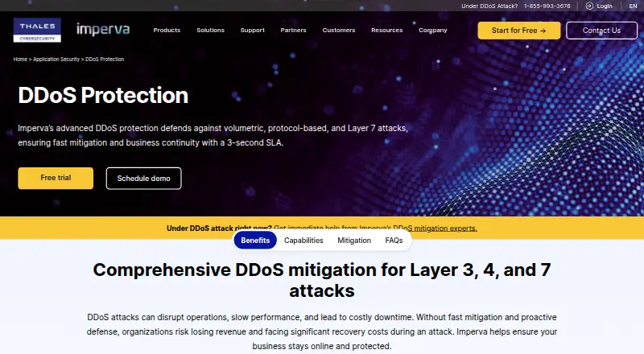The width and height of the screenshot is (644, 354).
Task: Select the Benefits tab
Action: pyautogui.click(x=255, y=241)
